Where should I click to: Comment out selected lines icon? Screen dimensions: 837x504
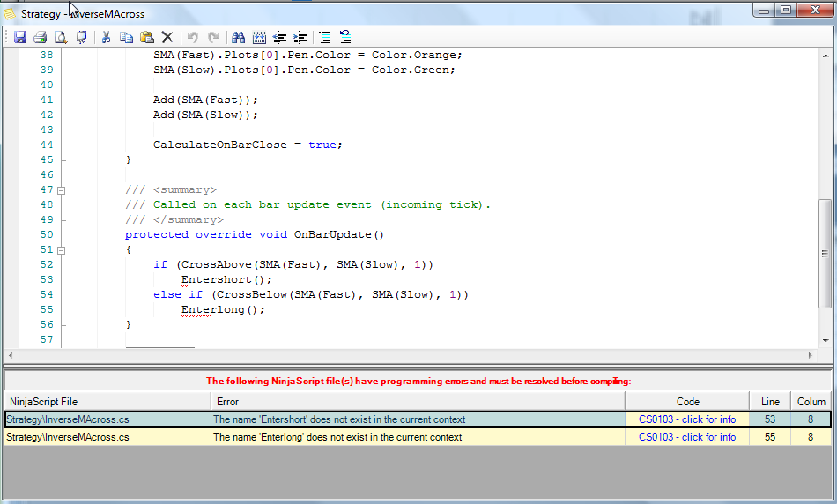click(x=324, y=37)
